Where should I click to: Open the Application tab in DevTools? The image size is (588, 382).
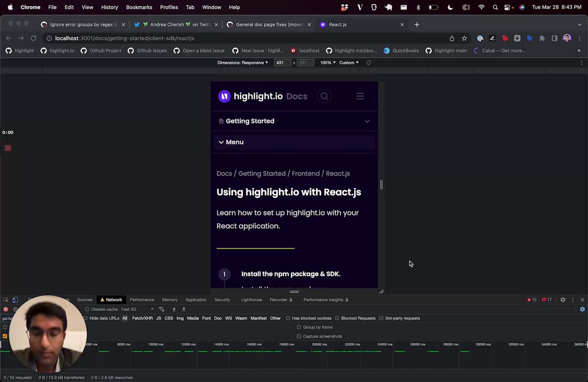(x=196, y=300)
